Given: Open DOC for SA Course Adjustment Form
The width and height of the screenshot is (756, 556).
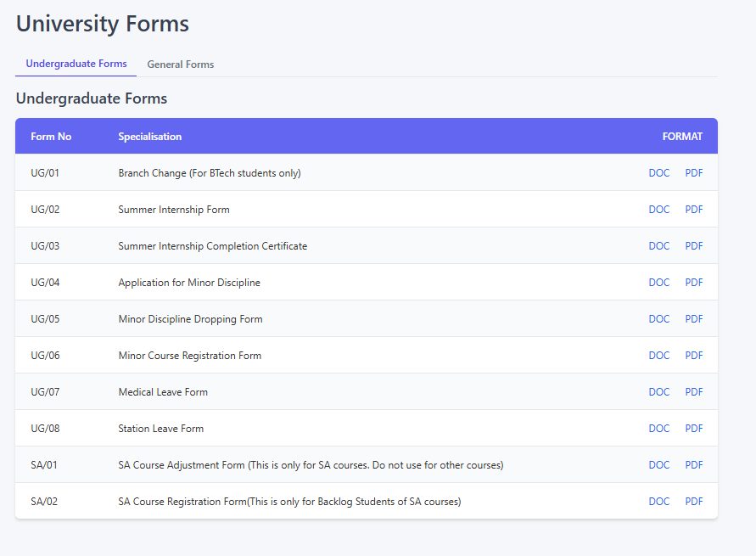Looking at the screenshot, I should point(659,465).
